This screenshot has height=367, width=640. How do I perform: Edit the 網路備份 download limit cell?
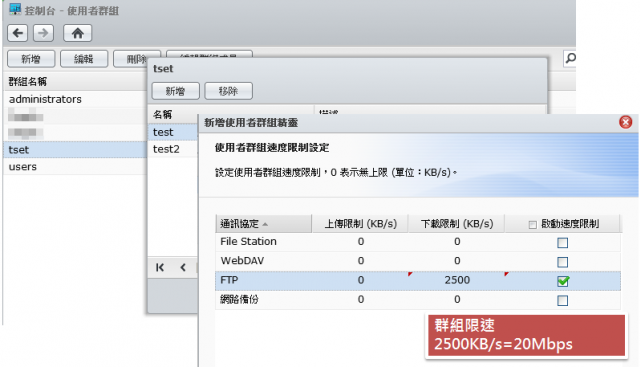click(457, 300)
